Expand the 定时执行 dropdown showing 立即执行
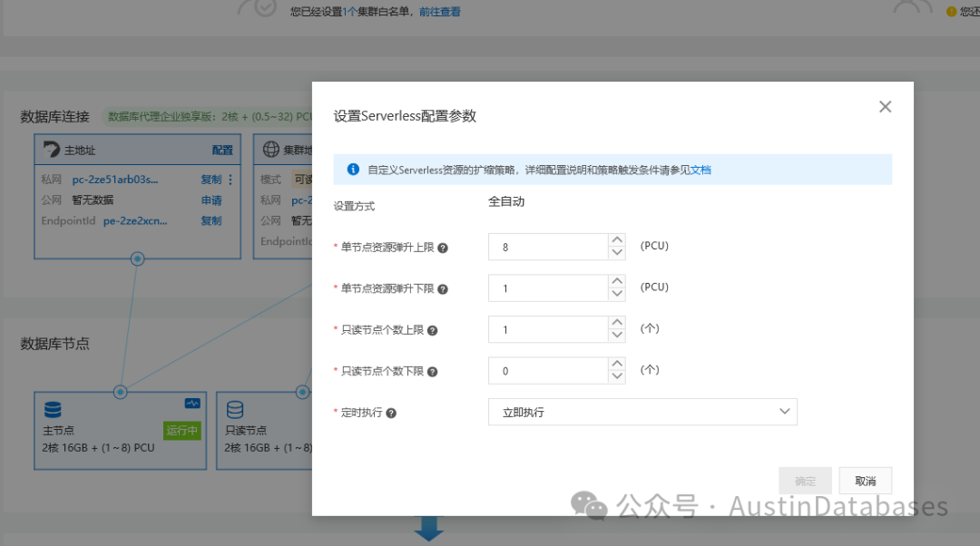This screenshot has width=980, height=546. pyautogui.click(x=642, y=412)
